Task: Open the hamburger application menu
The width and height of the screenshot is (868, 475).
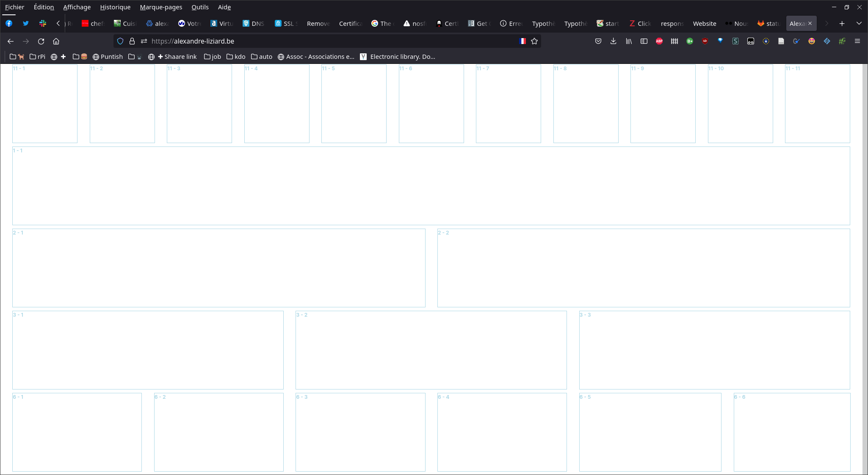Action: click(x=857, y=41)
